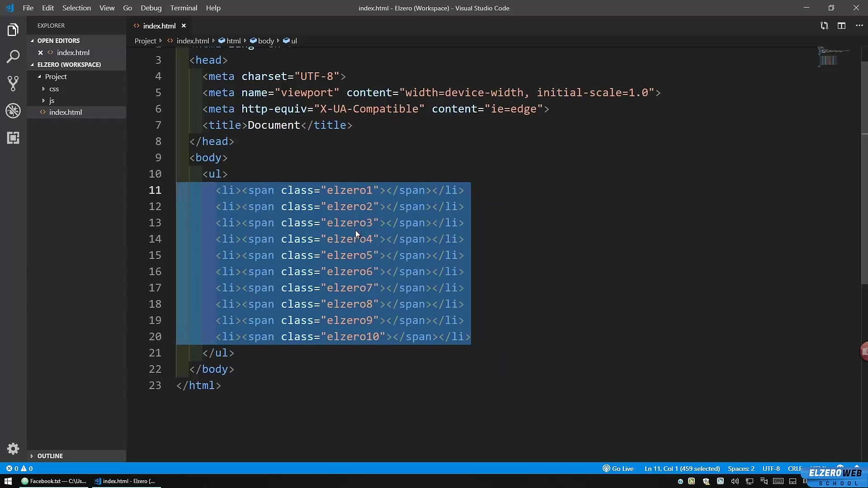Click the Open Changes compare icon
Screen dimensions: 868x488
pyautogui.click(x=824, y=26)
